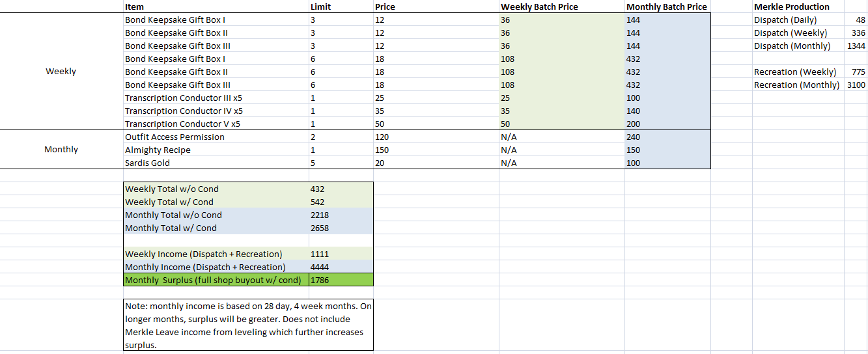Click the Dispatch (Monthly) value 1344
This screenshot has height=354, width=868.
(856, 46)
